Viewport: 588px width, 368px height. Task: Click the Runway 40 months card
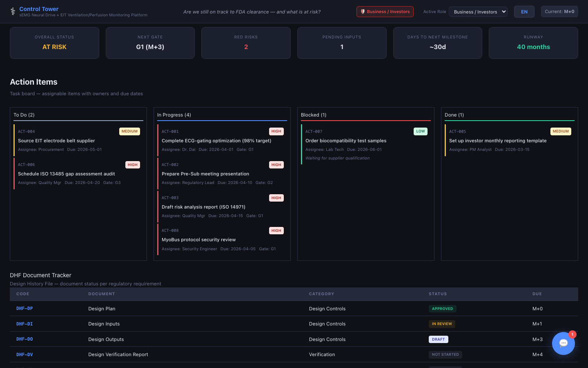point(533,43)
